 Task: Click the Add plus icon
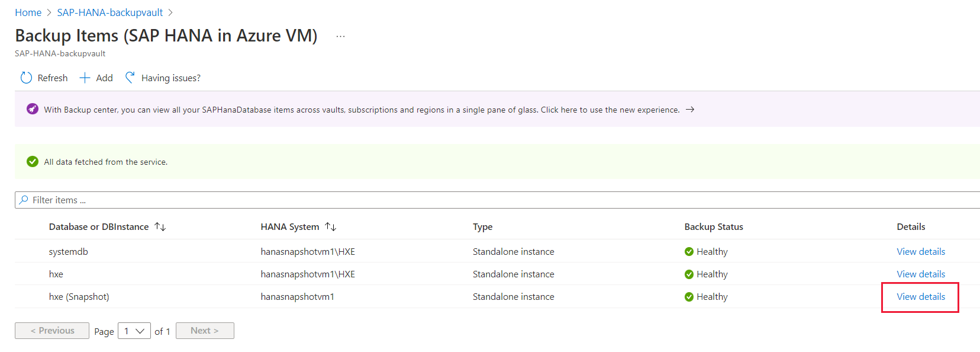tap(85, 78)
